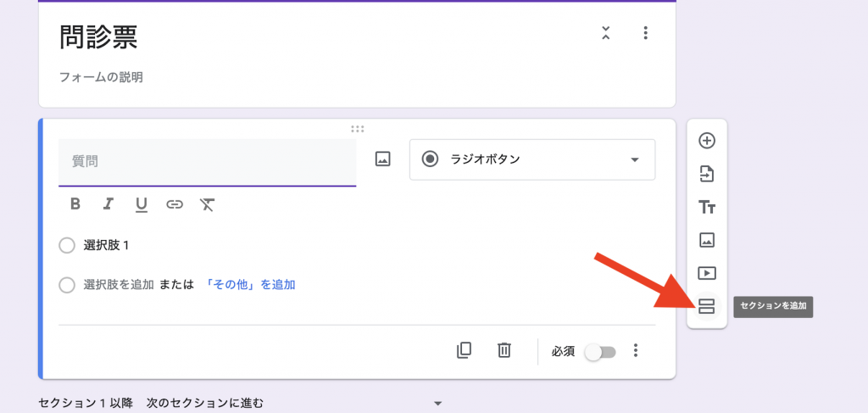The height and width of the screenshot is (413, 868).
Task: Insert image into the question
Action: coord(383,159)
